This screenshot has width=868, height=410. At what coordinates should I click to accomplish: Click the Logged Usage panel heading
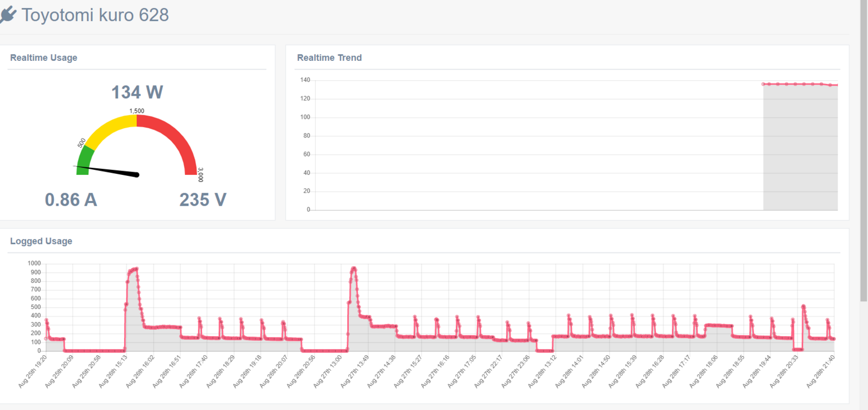41,241
